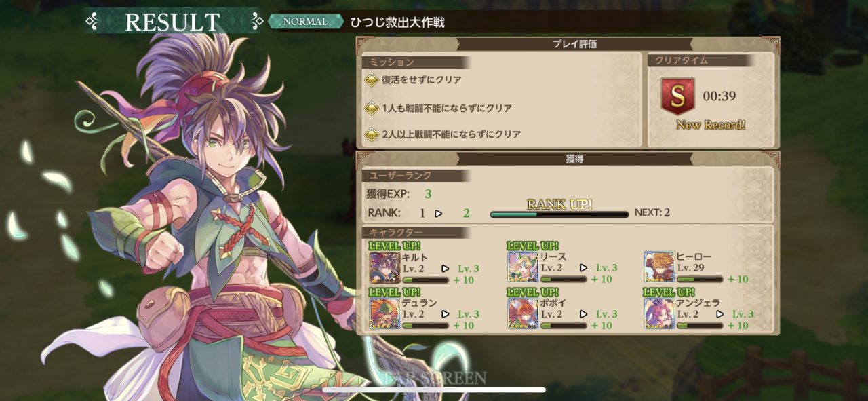Tap the アンジェラ character portrait icon
The width and height of the screenshot is (868, 401).
point(659,313)
